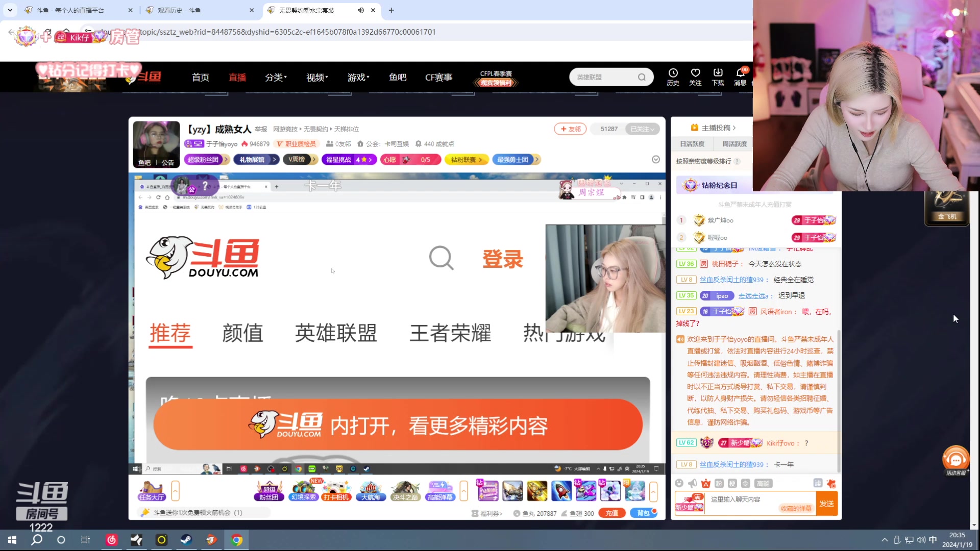This screenshot has width=980, height=551.
Task: Expand the arrow next to 任务大厅
Action: [175, 491]
